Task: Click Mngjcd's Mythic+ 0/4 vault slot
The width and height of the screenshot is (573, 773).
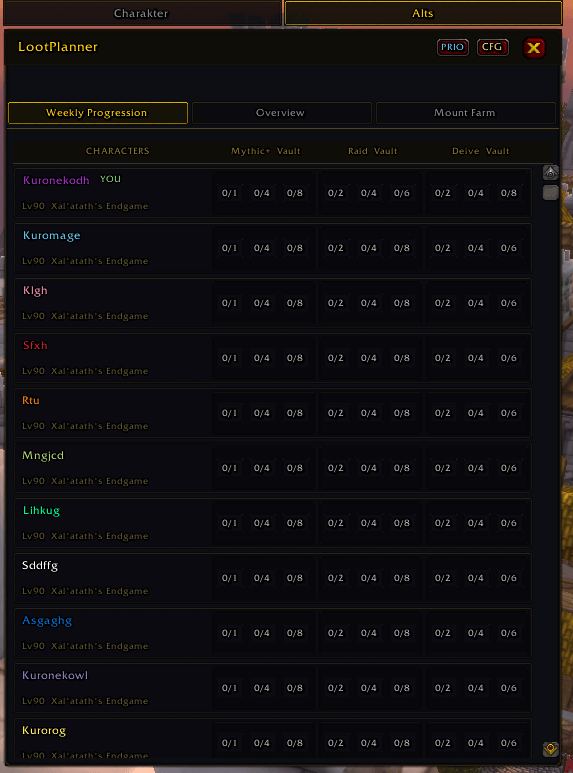Action: [x=261, y=468]
